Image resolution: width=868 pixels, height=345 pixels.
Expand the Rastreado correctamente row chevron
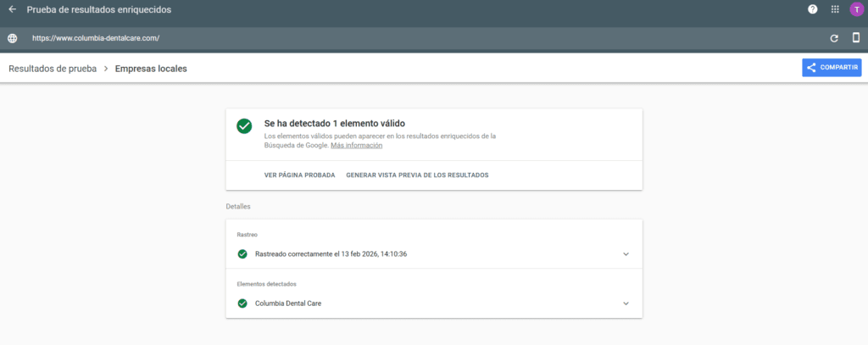point(626,254)
